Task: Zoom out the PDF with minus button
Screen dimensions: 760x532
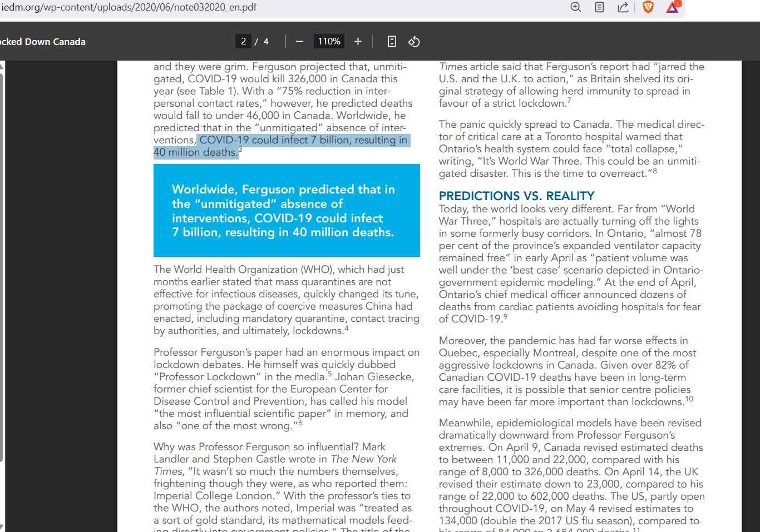Action: tap(299, 42)
